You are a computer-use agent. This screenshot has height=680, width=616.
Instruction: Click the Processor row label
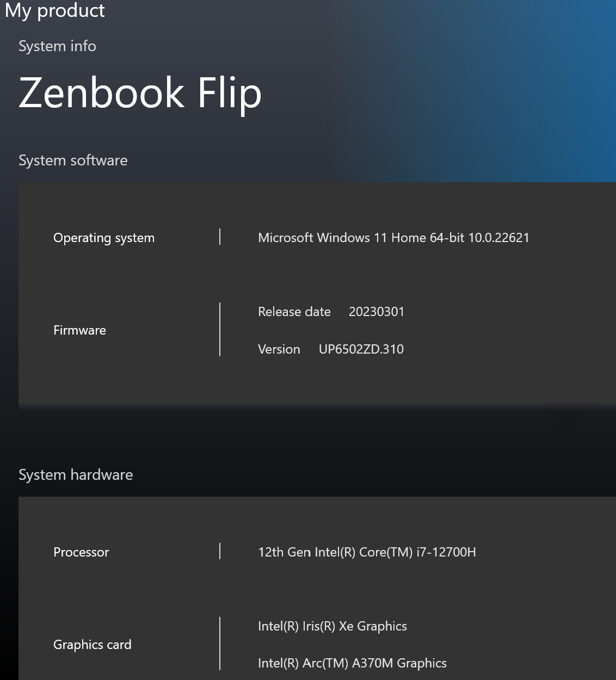pos(81,552)
